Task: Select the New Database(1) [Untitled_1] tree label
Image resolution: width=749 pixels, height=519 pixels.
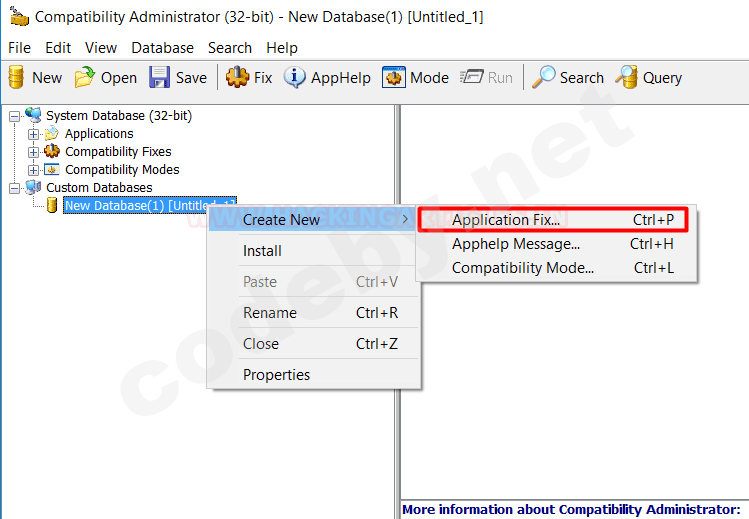Action: coord(150,205)
